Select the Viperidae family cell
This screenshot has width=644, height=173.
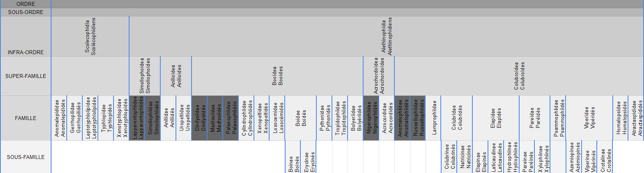[589, 118]
